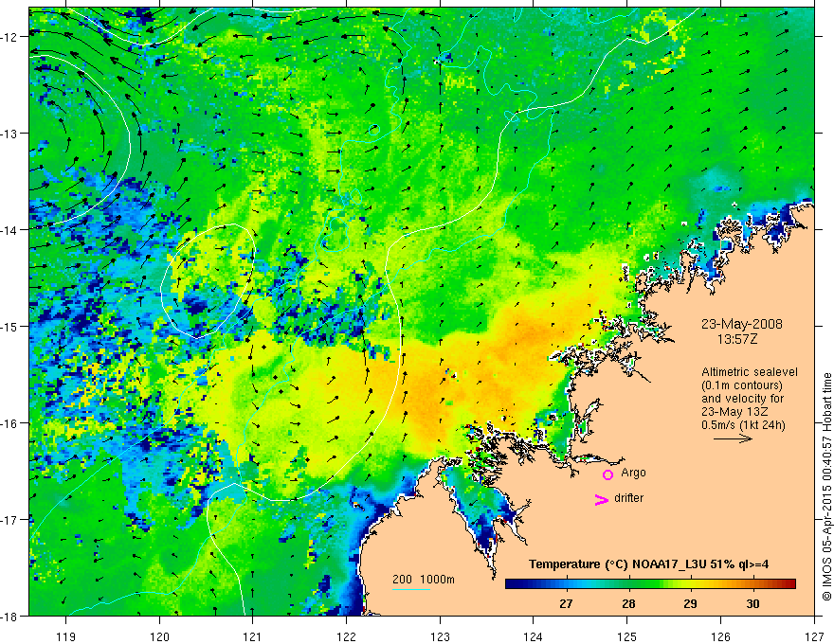Click the longitude axis label 120

pyautogui.click(x=159, y=636)
